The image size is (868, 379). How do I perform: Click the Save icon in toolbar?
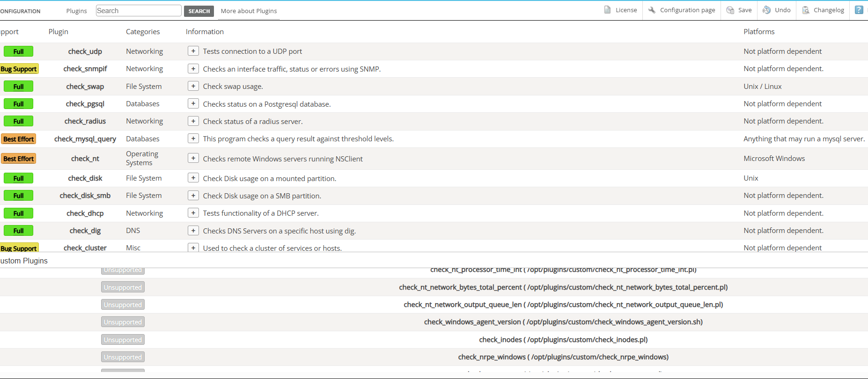pos(730,10)
